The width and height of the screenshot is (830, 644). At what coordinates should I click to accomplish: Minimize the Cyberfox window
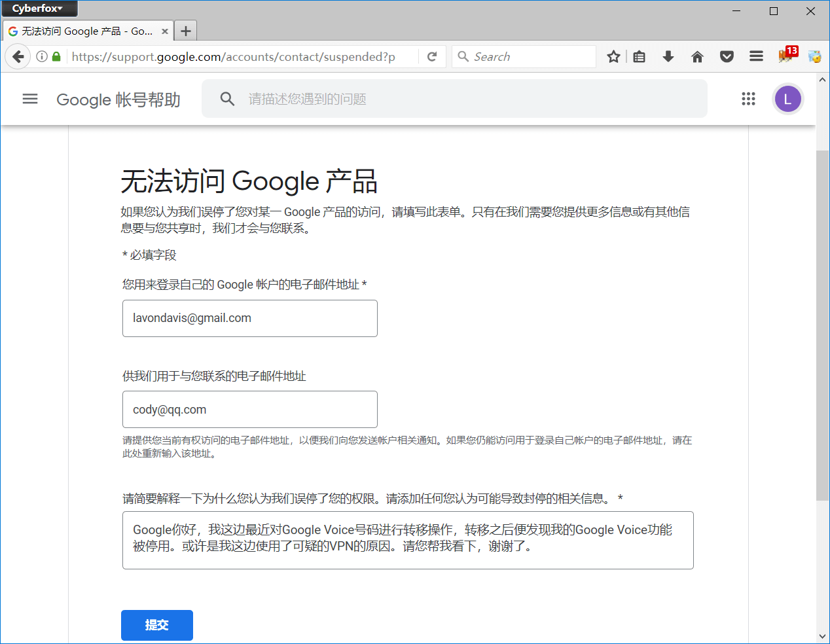736,11
